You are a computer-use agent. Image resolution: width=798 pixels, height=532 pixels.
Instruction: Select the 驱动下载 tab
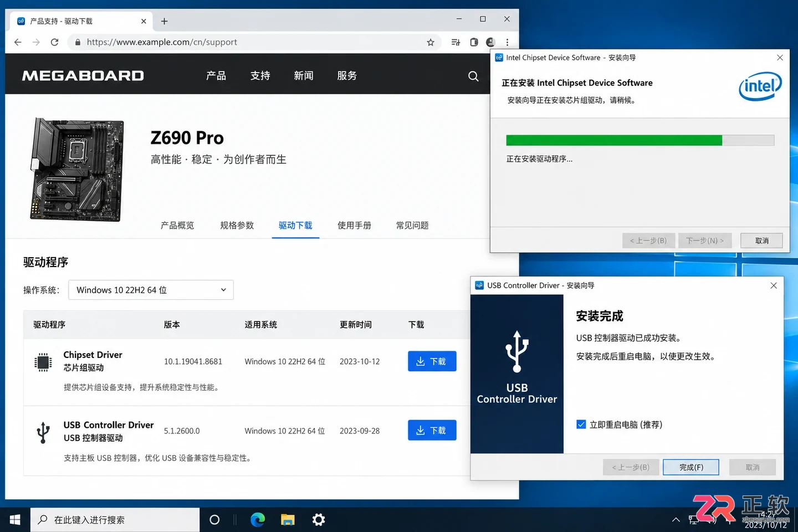295,226
